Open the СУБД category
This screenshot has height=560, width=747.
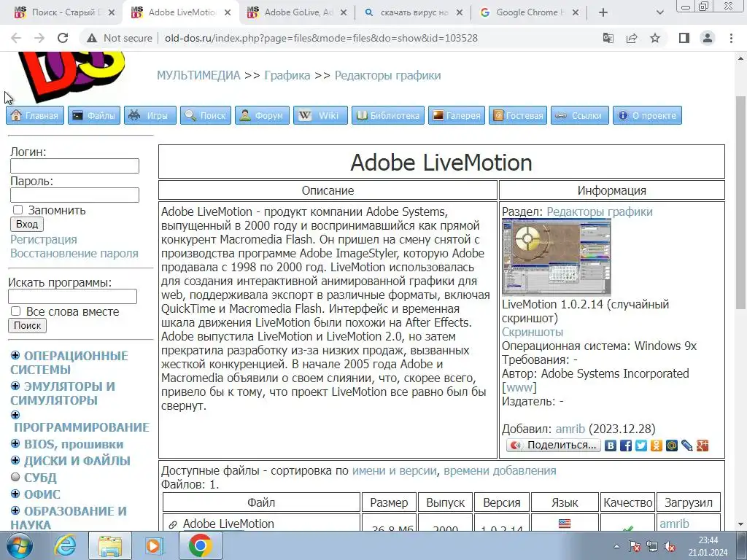[x=40, y=478]
